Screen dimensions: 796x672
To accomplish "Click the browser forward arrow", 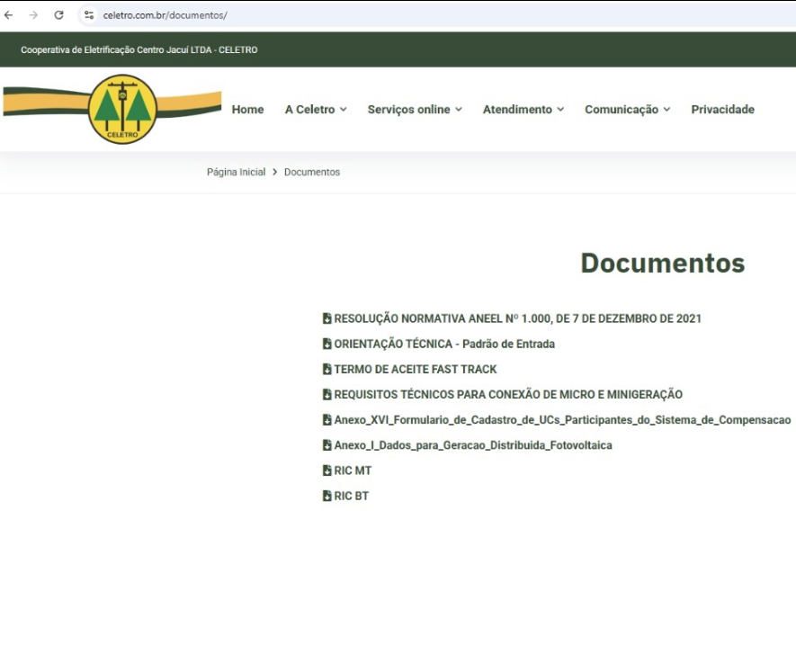I will (33, 15).
